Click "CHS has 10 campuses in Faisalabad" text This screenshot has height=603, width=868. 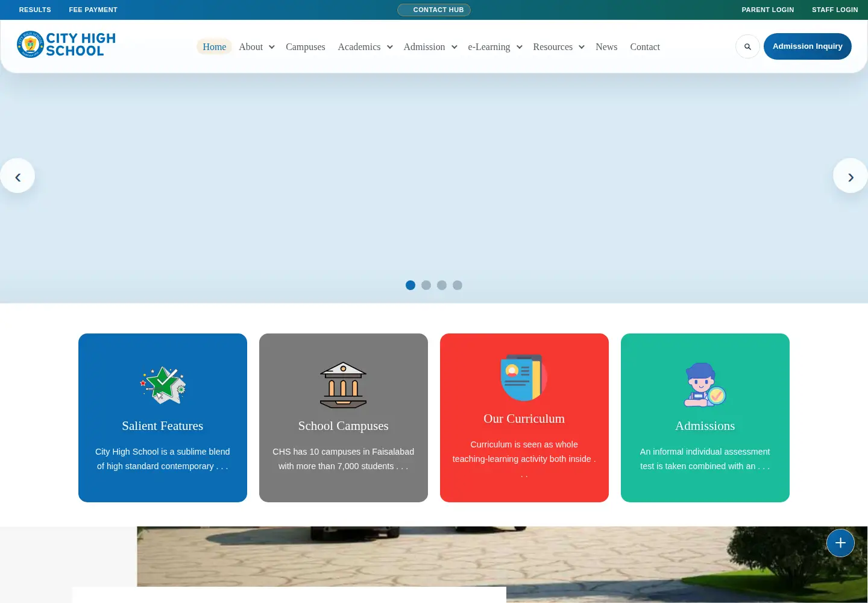(x=344, y=452)
